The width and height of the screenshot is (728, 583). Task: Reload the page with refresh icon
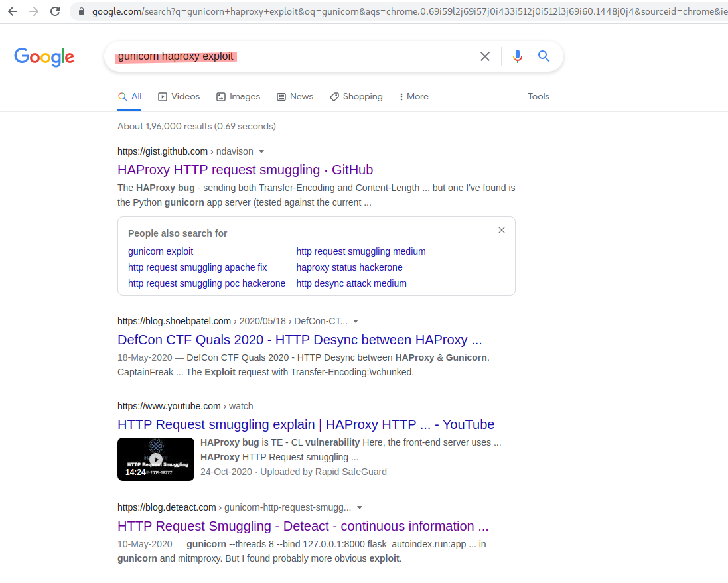(55, 11)
